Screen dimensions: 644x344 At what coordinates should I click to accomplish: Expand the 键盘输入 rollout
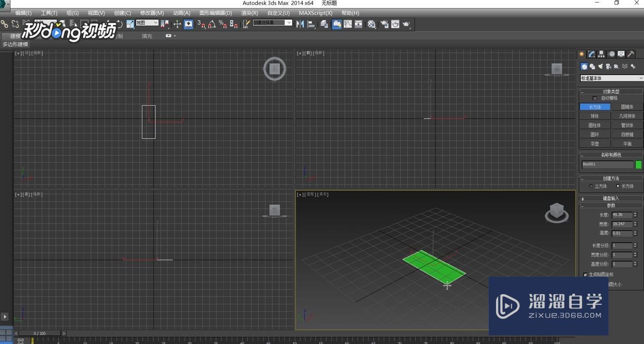610,198
